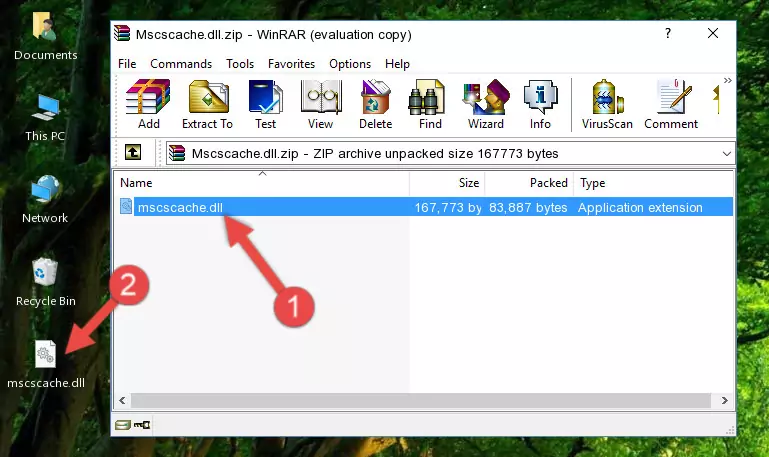Click the title bar help question mark

[667, 33]
